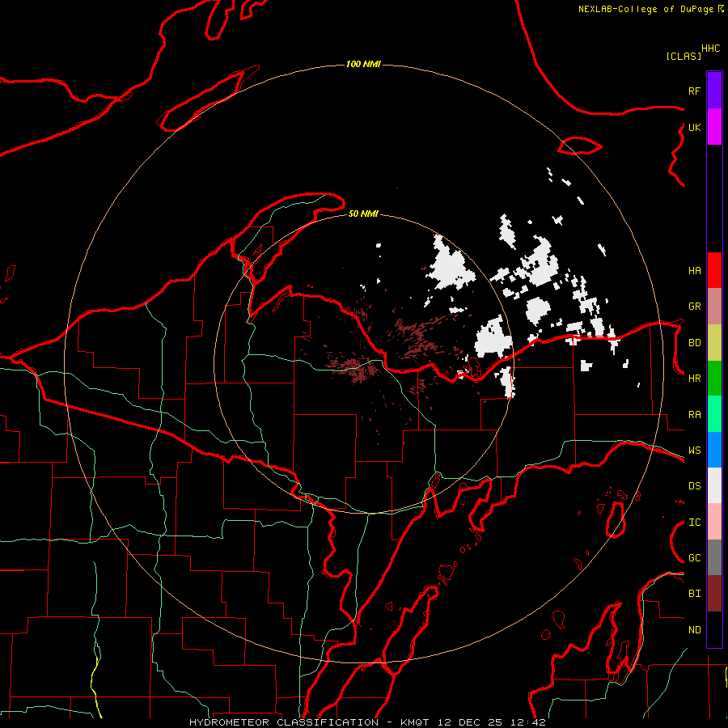Image resolution: width=728 pixels, height=728 pixels.
Task: Click the "HA" legend label
Action: (694, 271)
